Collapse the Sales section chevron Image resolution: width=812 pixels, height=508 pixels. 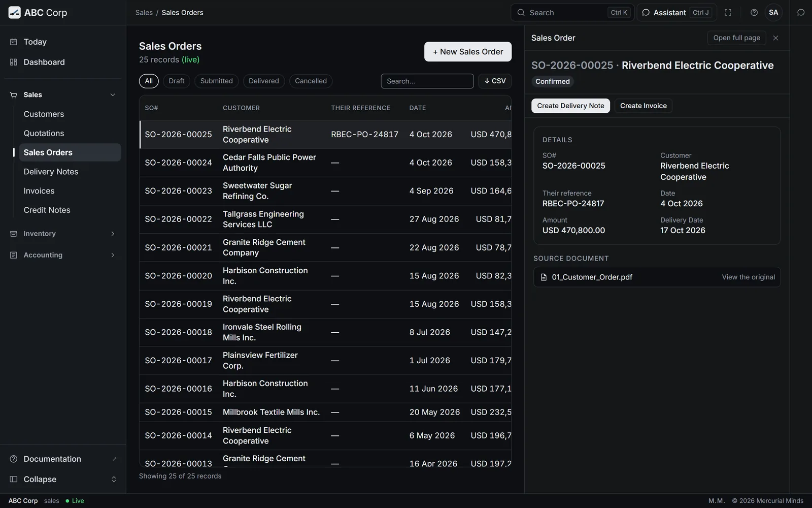pyautogui.click(x=113, y=95)
